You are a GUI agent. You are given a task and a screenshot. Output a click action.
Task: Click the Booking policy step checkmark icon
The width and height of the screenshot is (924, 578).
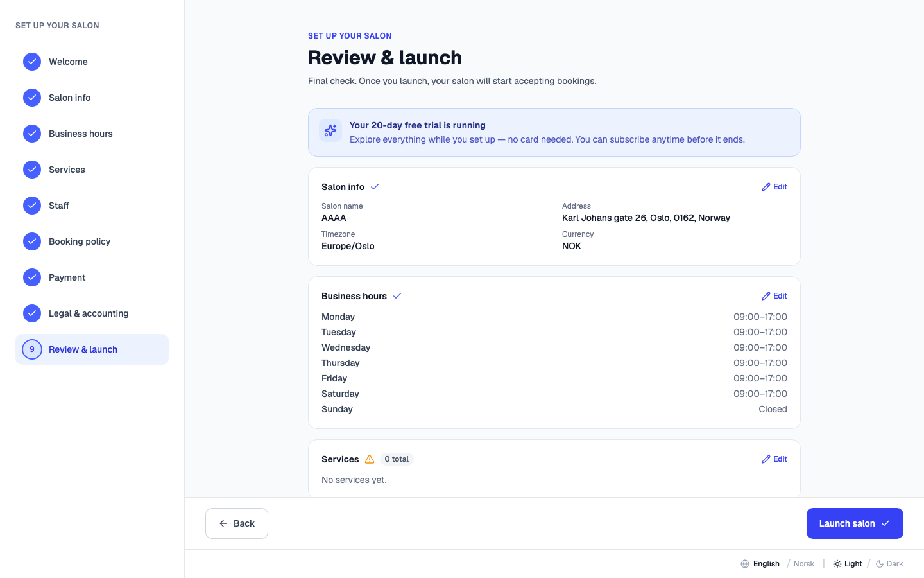[x=32, y=241]
